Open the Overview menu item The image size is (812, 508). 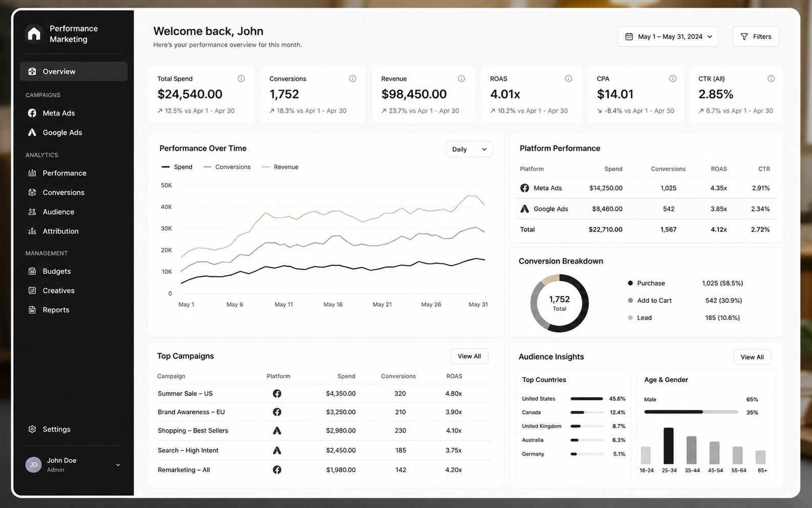[74, 72]
